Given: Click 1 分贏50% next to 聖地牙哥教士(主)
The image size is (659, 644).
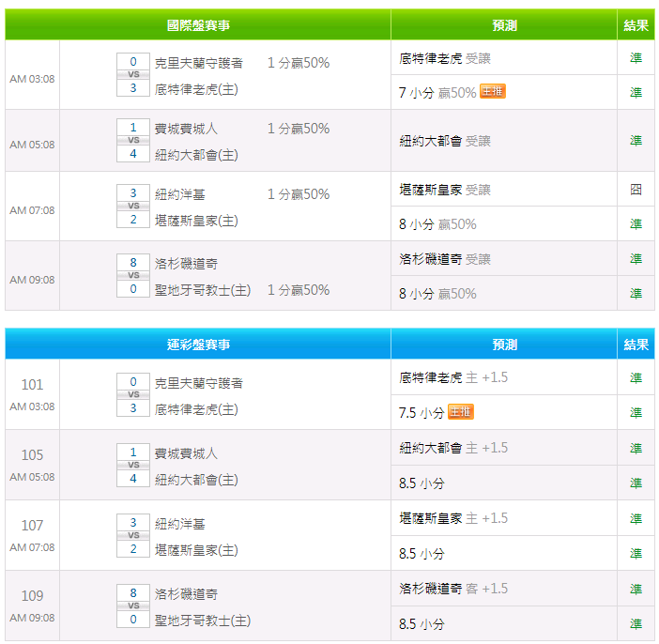Looking at the screenshot, I should (299, 290).
